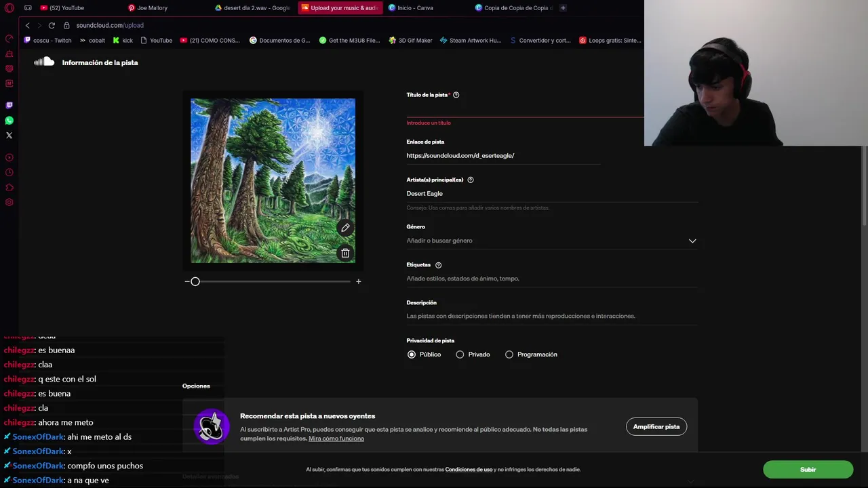Click the forest artwork thumbnail

[273, 181]
